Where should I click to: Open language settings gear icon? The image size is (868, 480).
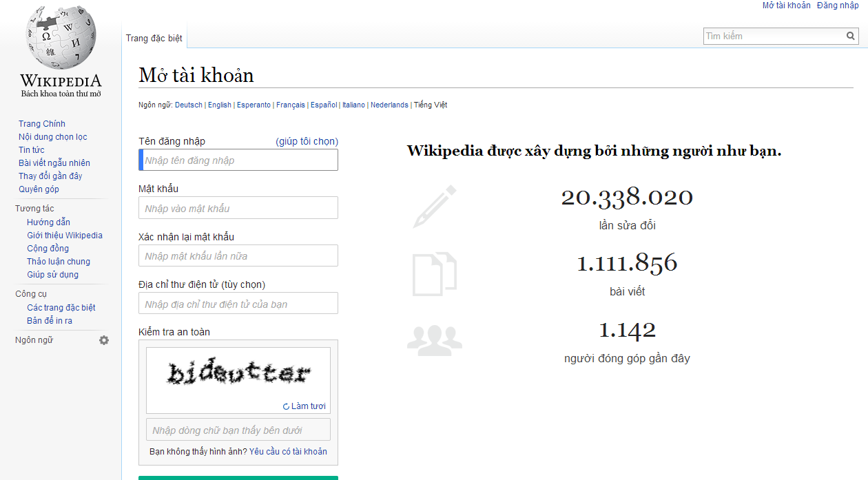tap(104, 340)
